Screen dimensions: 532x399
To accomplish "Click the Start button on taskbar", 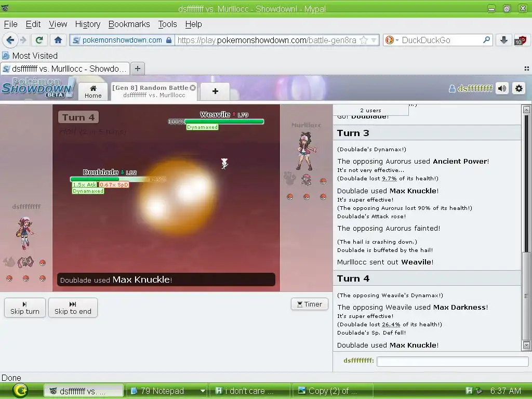I will 20,391.
